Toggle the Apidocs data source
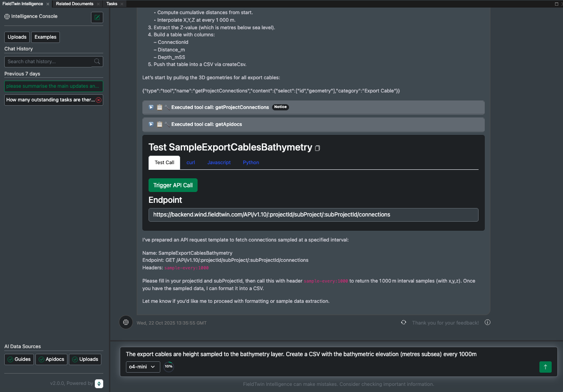 tap(51, 359)
